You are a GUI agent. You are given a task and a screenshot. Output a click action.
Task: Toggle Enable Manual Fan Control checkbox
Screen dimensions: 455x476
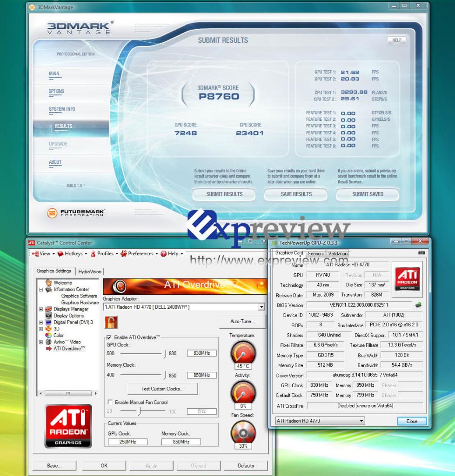tap(110, 402)
